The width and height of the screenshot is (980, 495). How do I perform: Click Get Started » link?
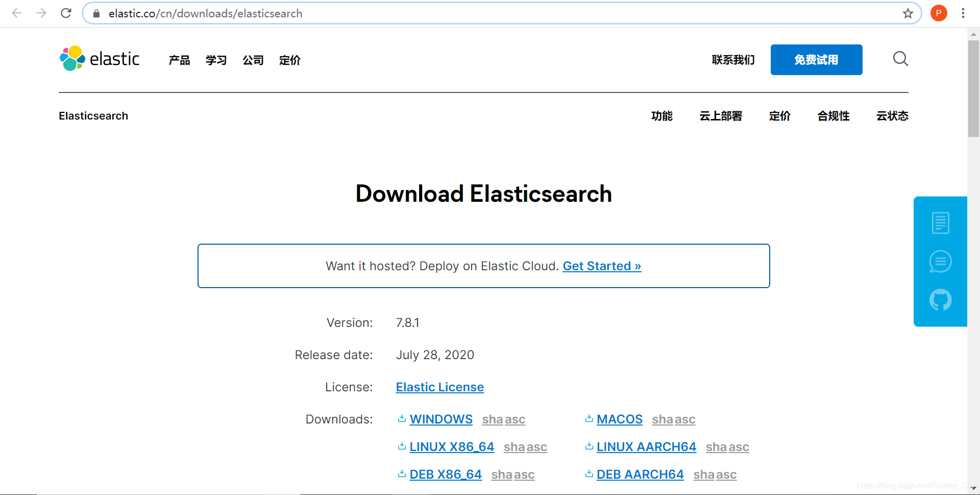pyautogui.click(x=602, y=266)
